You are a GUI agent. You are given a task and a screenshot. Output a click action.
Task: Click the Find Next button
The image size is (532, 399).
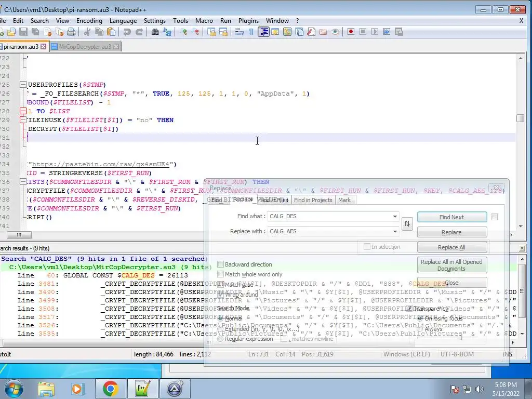pos(451,217)
